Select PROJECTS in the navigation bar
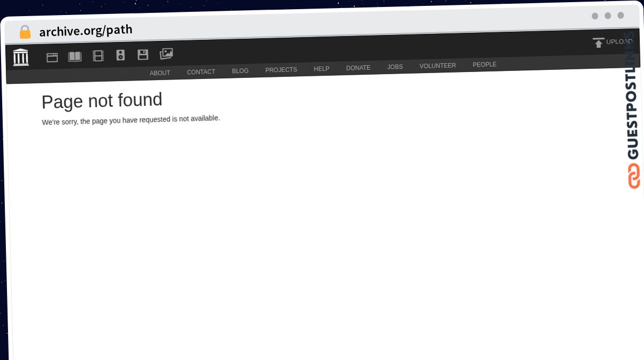 pos(281,70)
